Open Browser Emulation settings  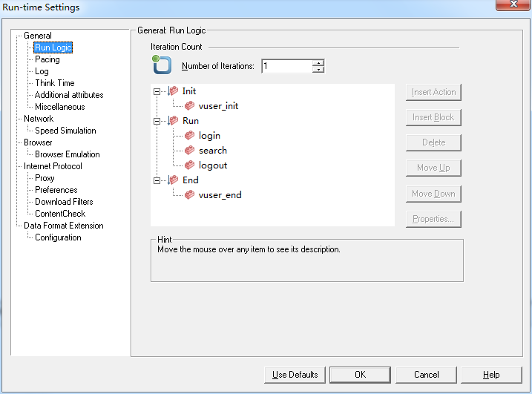(68, 154)
